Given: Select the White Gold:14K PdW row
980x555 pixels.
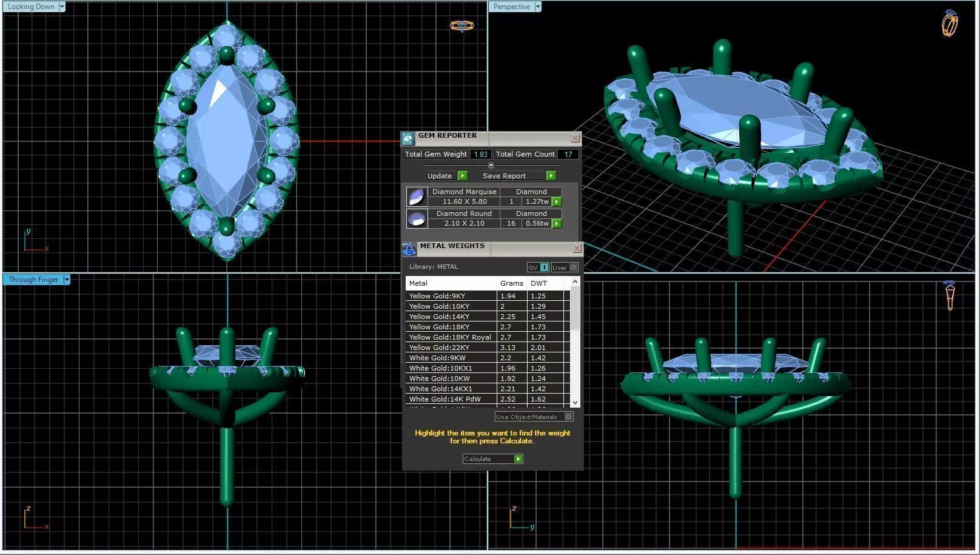Looking at the screenshot, I should 488,399.
